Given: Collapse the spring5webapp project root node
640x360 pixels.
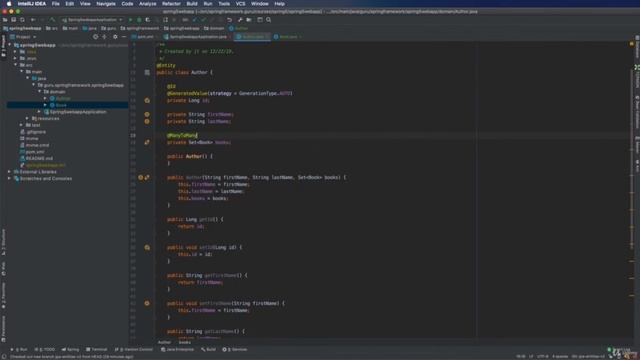Looking at the screenshot, I should (x=10, y=45).
